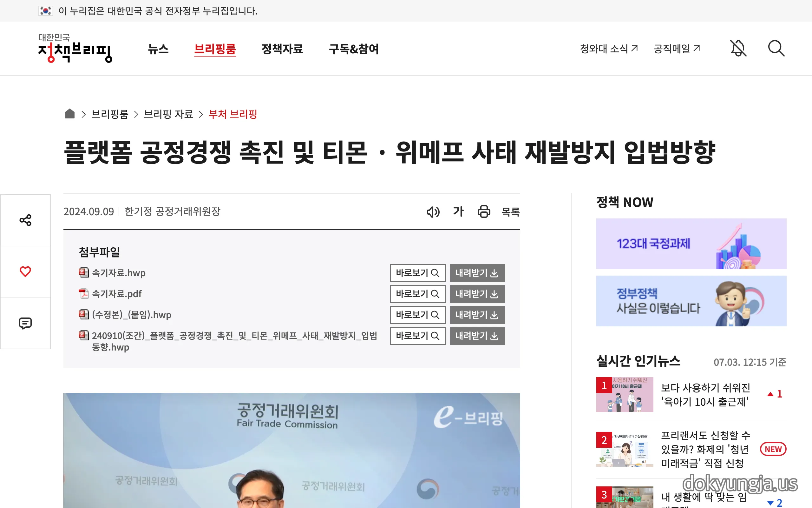
Task: Click the 정책 NOW heading
Action: point(625,202)
